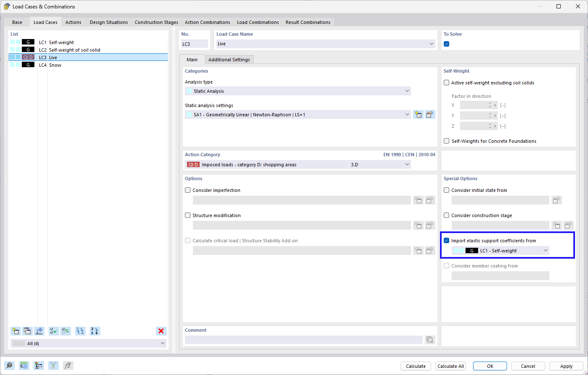This screenshot has height=375, width=588.
Task: Uncheck Import elastic support coefficients from
Action: [447, 241]
